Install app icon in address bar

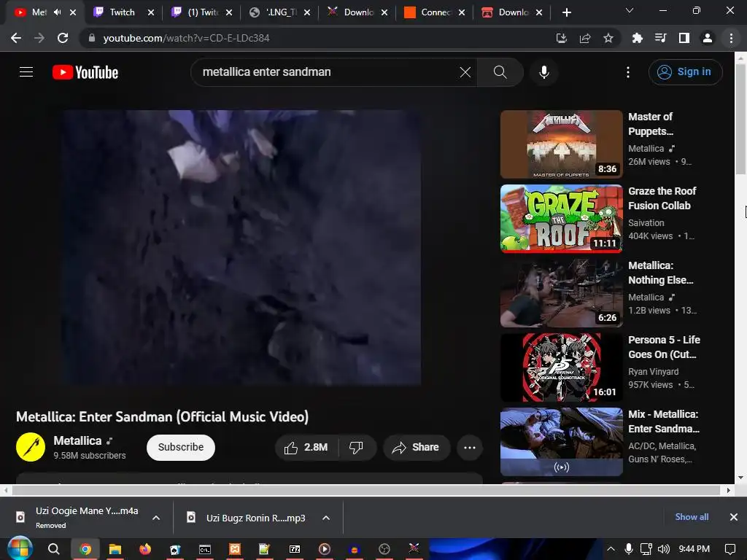pos(561,38)
